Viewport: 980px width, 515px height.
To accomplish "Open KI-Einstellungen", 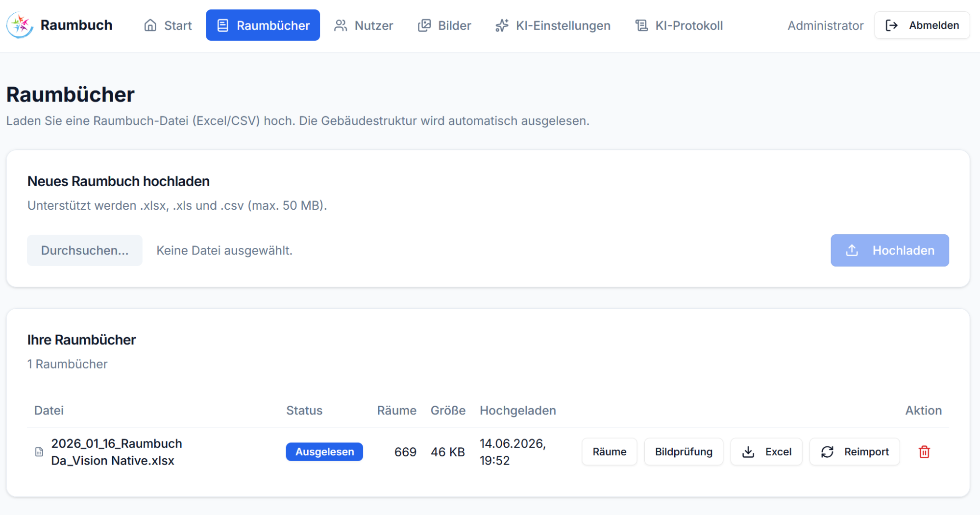I will [x=553, y=25].
